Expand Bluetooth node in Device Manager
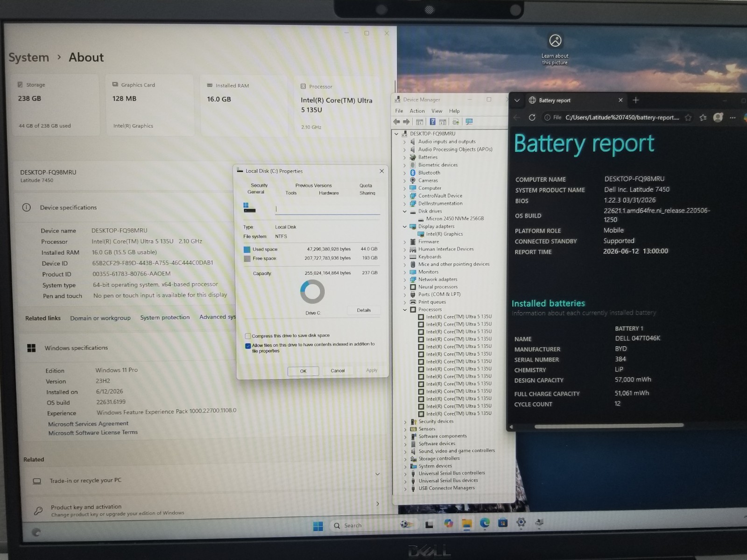Image resolution: width=747 pixels, height=560 pixels. (x=404, y=173)
